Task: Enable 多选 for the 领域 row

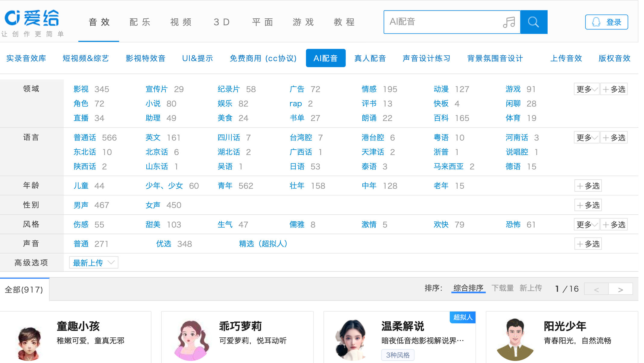Action: click(x=614, y=89)
